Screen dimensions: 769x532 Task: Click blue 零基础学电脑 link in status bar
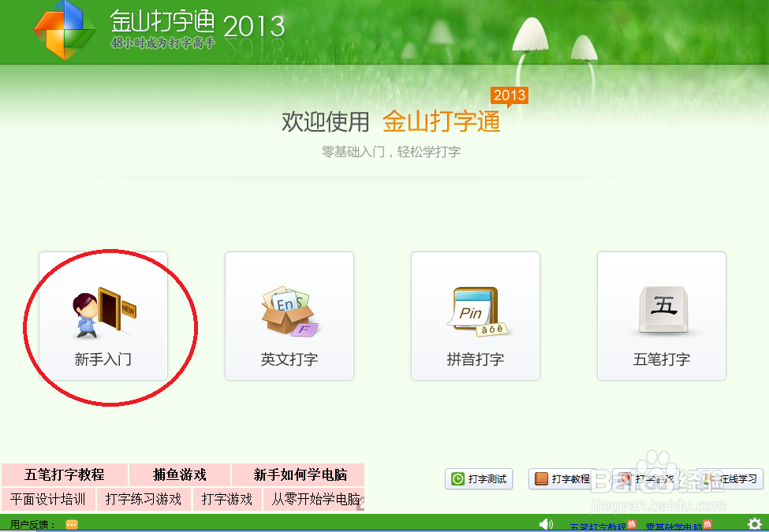pyautogui.click(x=674, y=526)
